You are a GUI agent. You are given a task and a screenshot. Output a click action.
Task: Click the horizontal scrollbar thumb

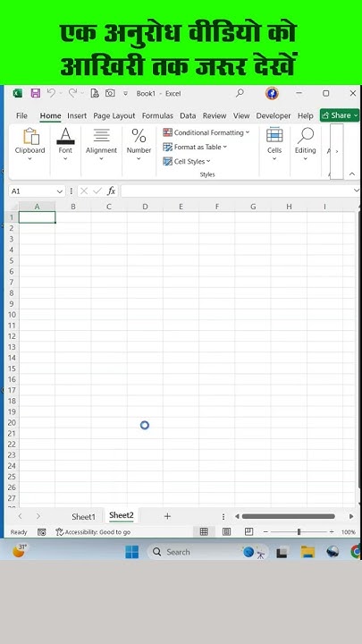[x=288, y=516]
